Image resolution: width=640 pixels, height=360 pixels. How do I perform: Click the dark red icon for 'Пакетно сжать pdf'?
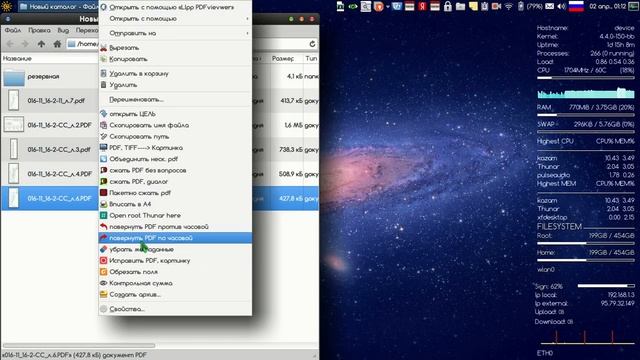tap(104, 193)
